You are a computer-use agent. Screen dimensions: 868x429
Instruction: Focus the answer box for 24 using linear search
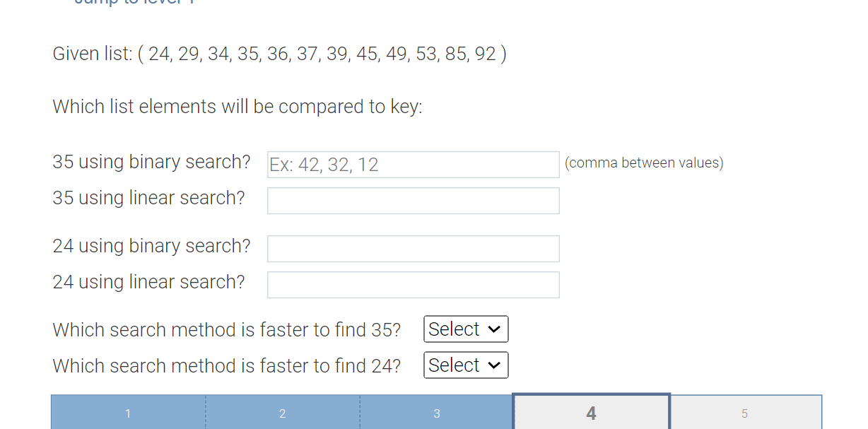[413, 284]
